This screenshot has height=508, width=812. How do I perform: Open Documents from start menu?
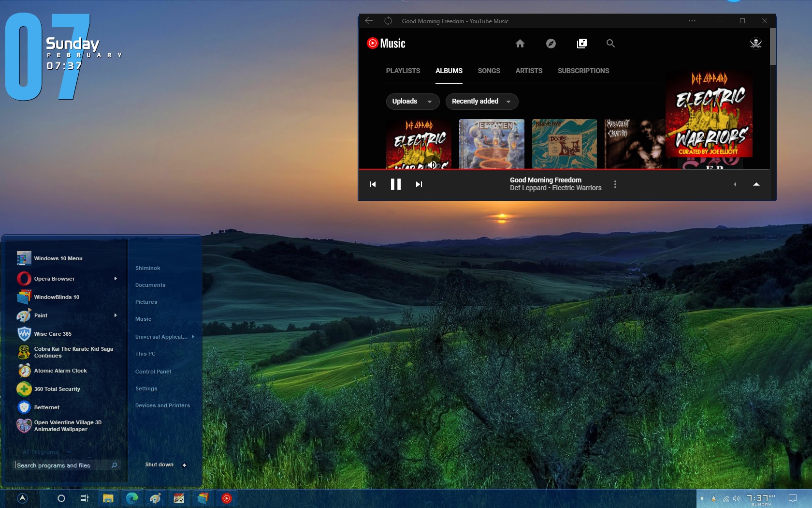point(150,285)
